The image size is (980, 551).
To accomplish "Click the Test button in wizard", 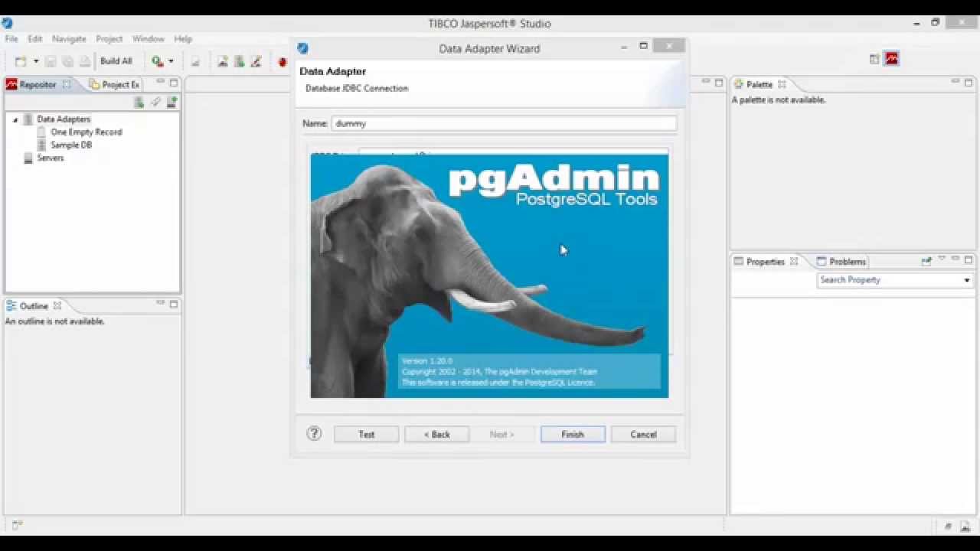I will (366, 434).
